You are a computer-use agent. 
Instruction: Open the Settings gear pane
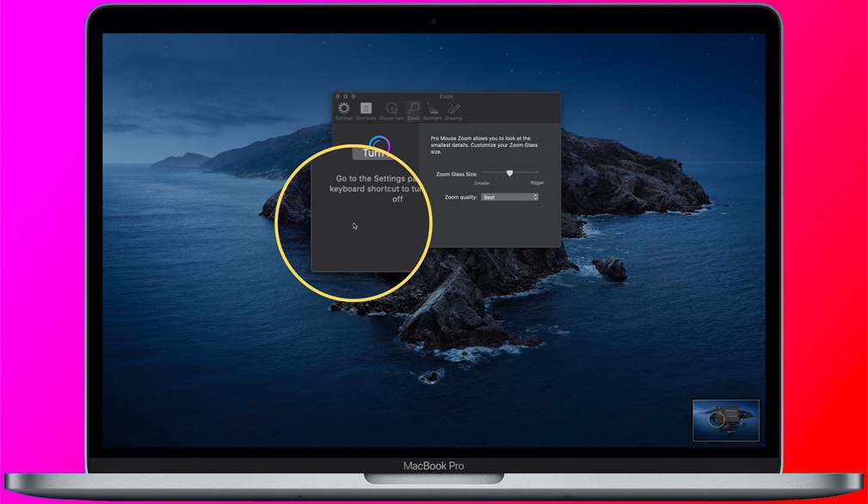(x=344, y=108)
